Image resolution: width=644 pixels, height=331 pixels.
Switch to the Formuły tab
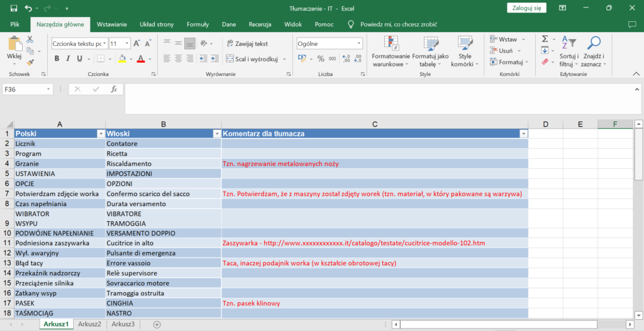point(198,24)
